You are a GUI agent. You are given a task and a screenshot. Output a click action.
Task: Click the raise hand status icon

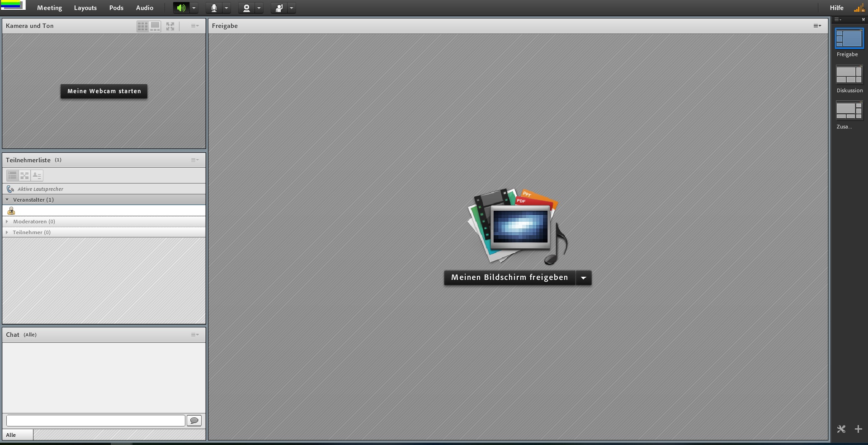click(x=279, y=8)
